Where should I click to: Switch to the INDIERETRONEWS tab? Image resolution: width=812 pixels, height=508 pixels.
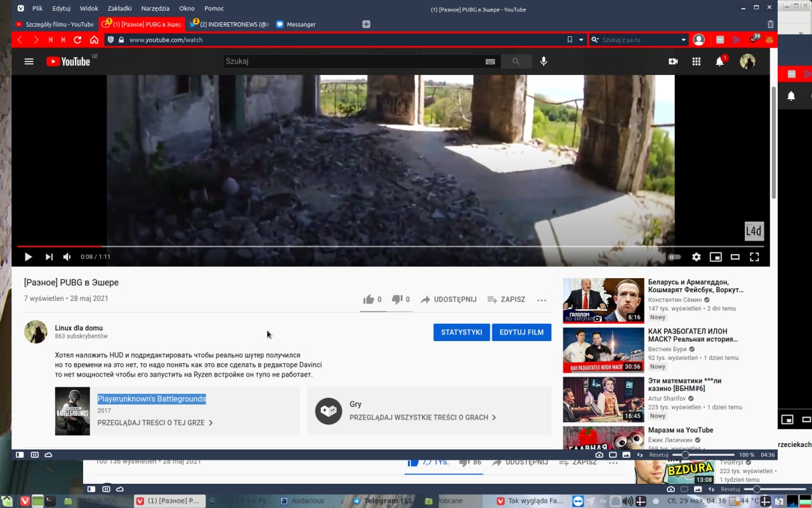pyautogui.click(x=230, y=24)
